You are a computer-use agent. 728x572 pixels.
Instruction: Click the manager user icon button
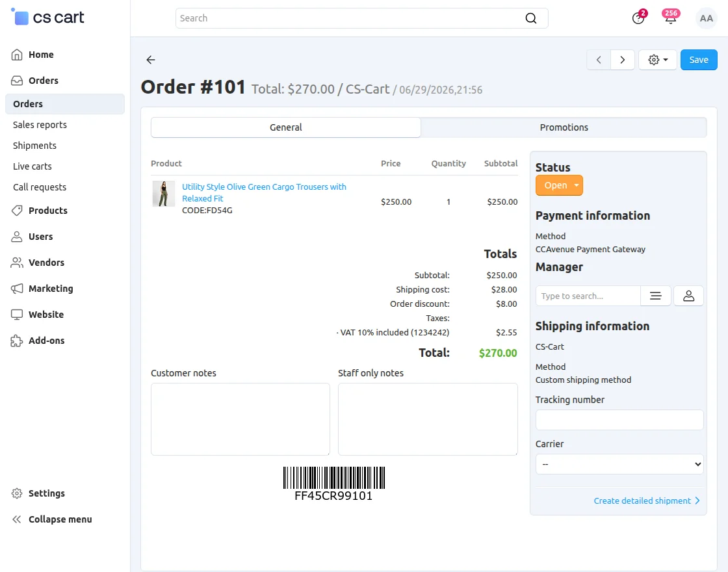pyautogui.click(x=688, y=296)
